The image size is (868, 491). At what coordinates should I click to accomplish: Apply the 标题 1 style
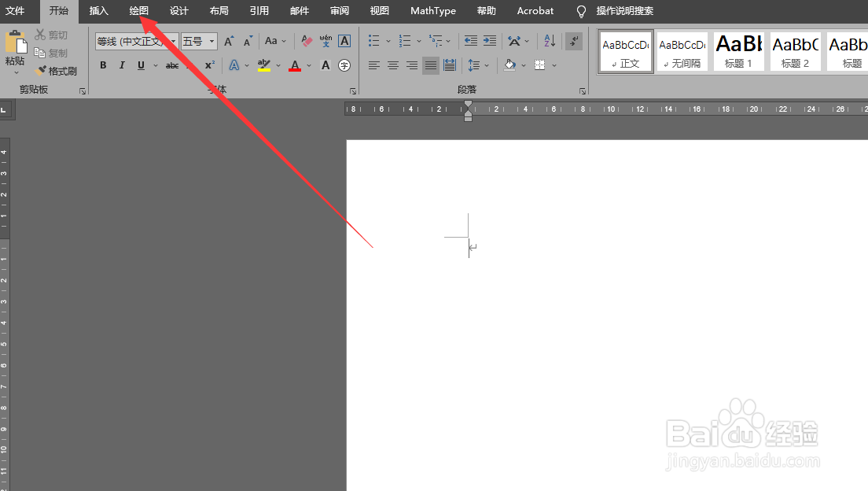coord(738,51)
